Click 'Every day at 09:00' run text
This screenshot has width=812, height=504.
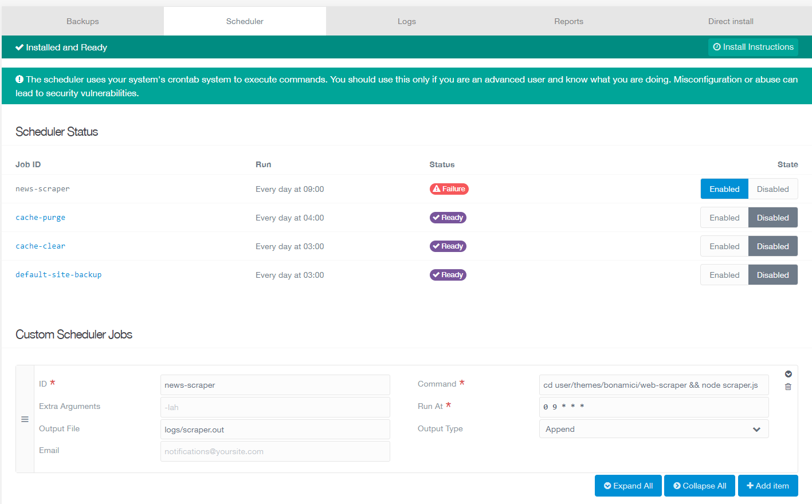[290, 189]
